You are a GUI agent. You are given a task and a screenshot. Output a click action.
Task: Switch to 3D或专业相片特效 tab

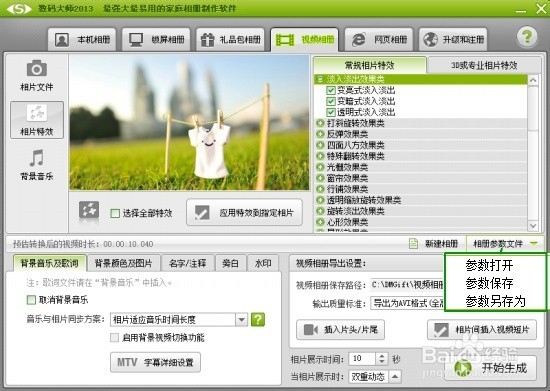[x=484, y=65]
